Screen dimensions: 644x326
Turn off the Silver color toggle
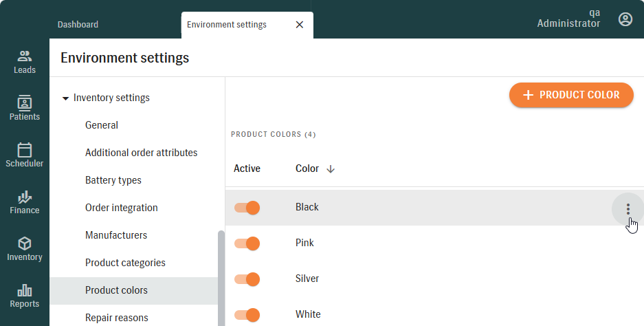tap(247, 279)
